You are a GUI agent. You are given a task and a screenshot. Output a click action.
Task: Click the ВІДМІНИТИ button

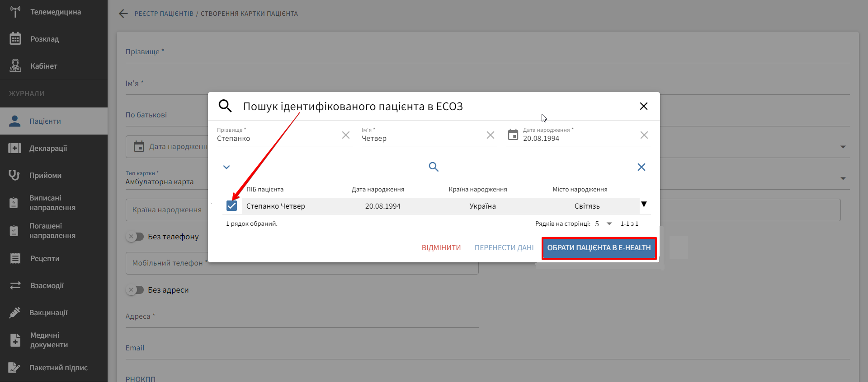click(x=441, y=248)
